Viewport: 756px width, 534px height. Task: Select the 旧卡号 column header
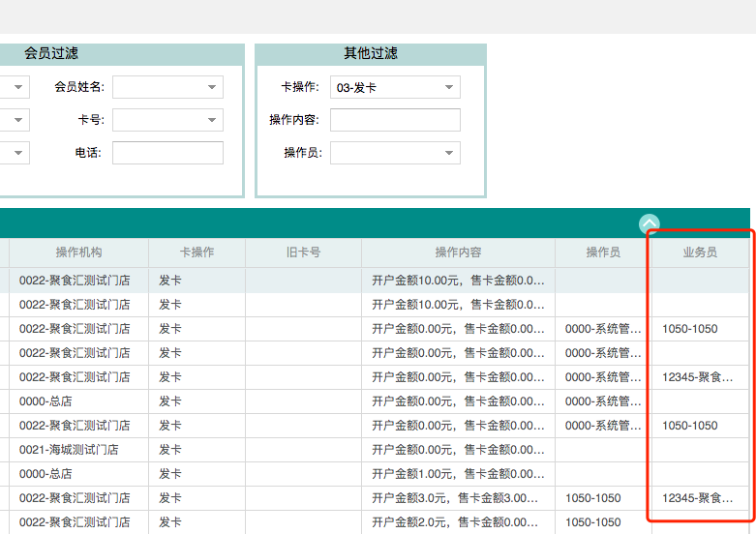coord(303,252)
